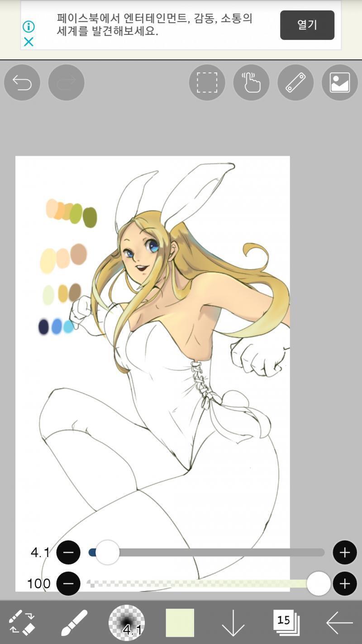Screen dimensions: 362x644
Task: Toggle between brush and eraser
Action: [x=22, y=623]
